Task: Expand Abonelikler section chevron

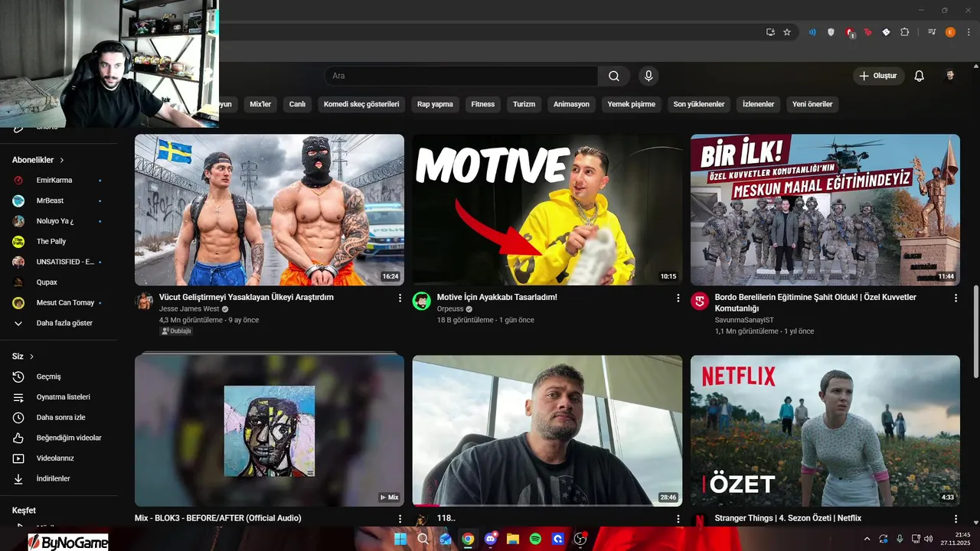Action: click(62, 160)
